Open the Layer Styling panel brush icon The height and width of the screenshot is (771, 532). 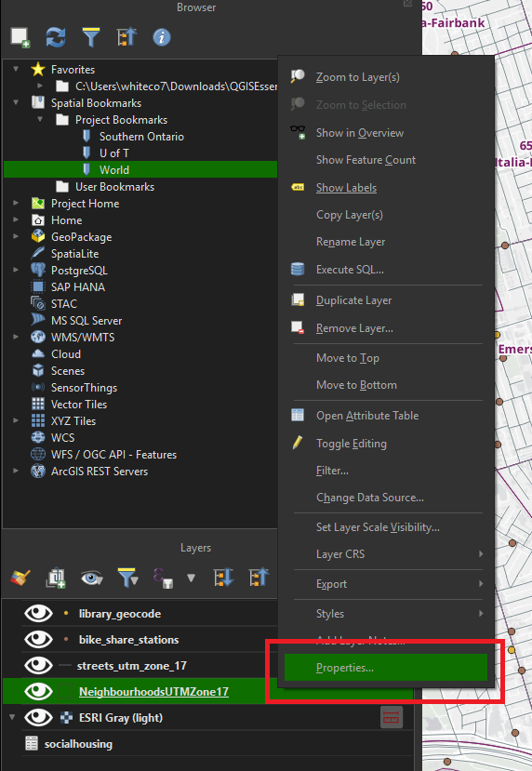coord(20,578)
